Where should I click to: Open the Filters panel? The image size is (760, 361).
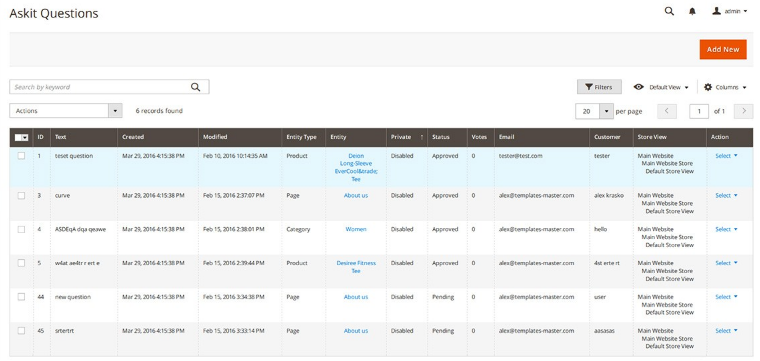point(599,87)
